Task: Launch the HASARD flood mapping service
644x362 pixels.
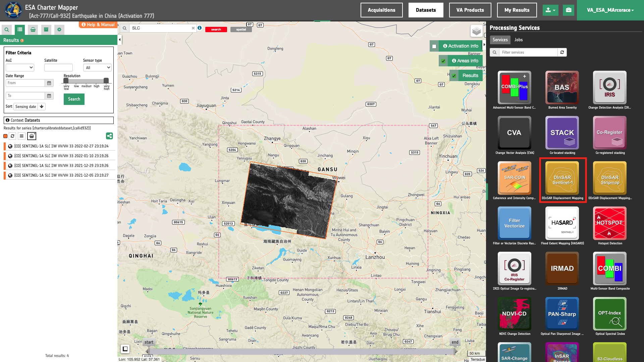Action: coord(562,223)
